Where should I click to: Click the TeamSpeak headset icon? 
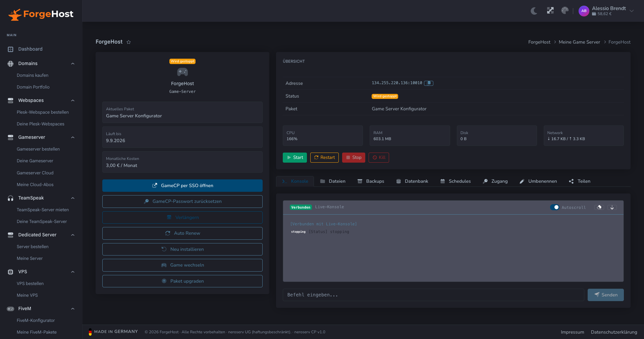10,198
